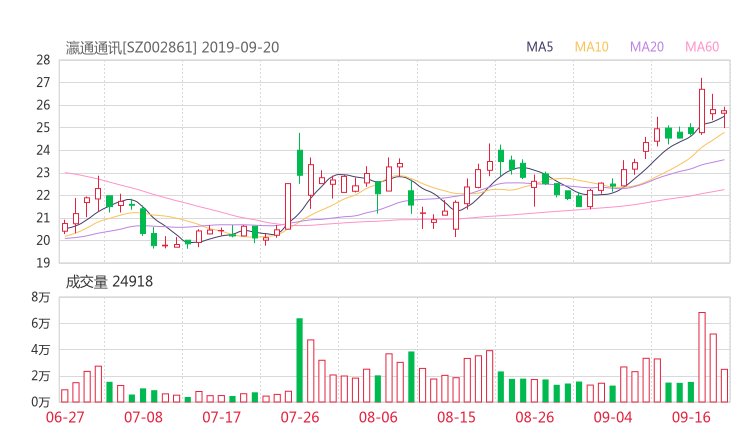Click the 07-26 date label
740x440 pixels.
click(x=300, y=417)
